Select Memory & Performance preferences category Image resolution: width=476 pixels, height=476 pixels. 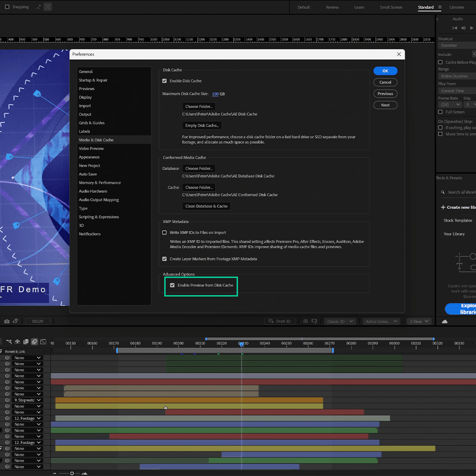(x=100, y=183)
